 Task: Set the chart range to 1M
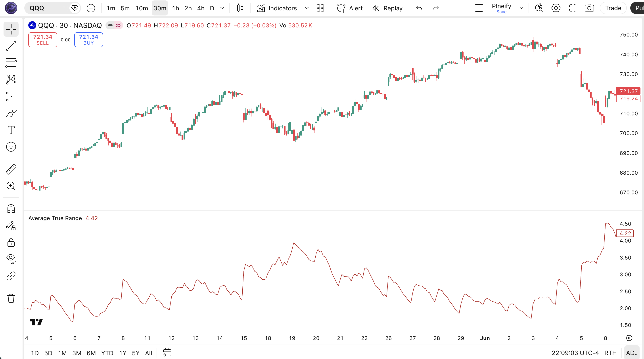(x=62, y=353)
